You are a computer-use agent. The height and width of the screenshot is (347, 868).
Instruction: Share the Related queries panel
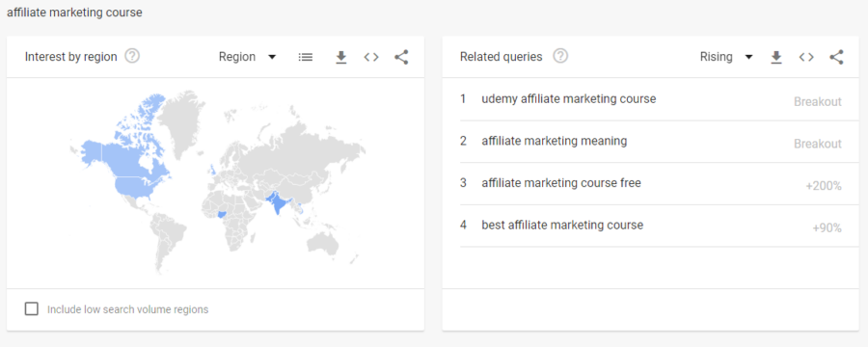coord(836,57)
